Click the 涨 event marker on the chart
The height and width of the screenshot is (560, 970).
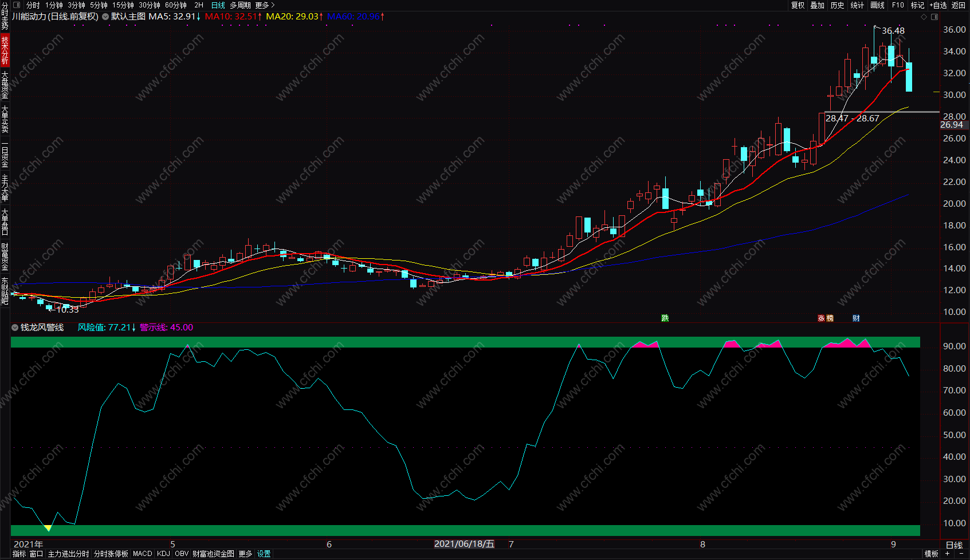tap(821, 318)
